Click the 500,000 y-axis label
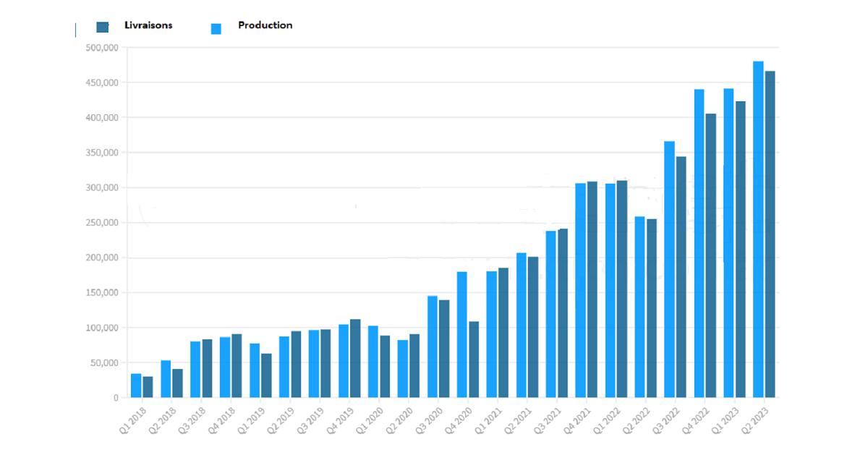This screenshot has height=463, width=868. (x=101, y=48)
